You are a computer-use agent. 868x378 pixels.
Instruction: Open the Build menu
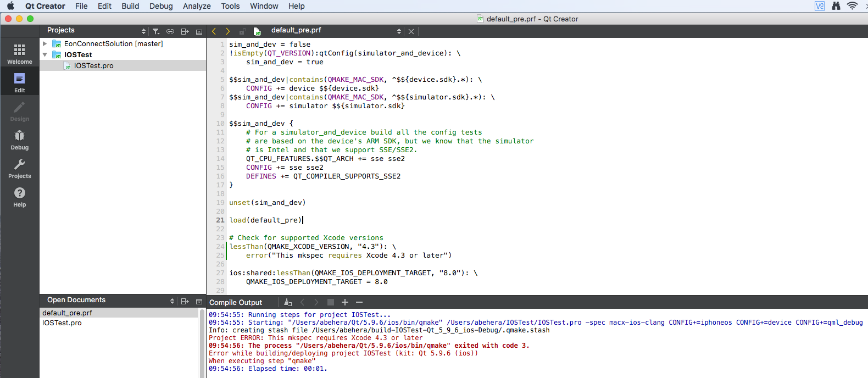130,6
